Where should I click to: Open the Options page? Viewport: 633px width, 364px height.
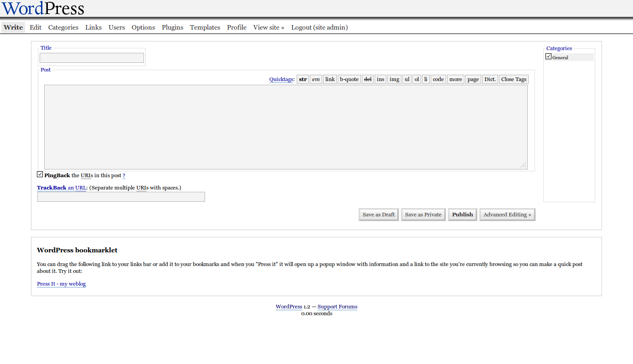144,27
